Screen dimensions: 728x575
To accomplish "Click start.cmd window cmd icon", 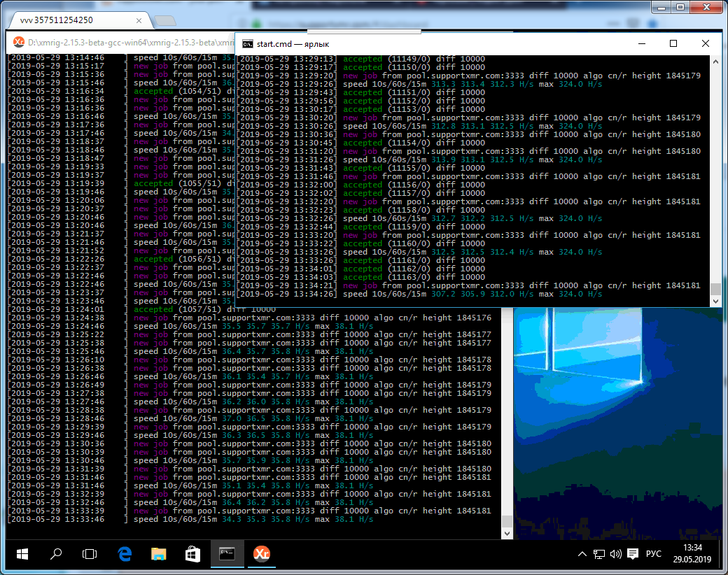I will click(248, 43).
